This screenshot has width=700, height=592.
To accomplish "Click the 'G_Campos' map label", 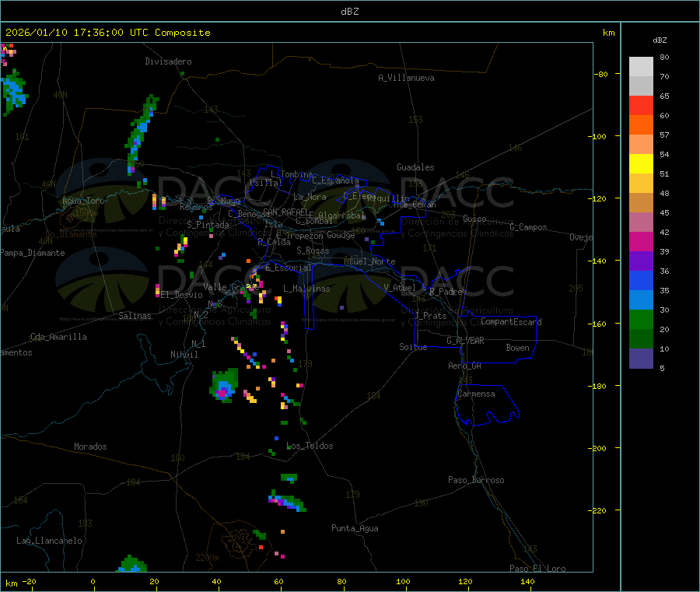I will point(529,227).
